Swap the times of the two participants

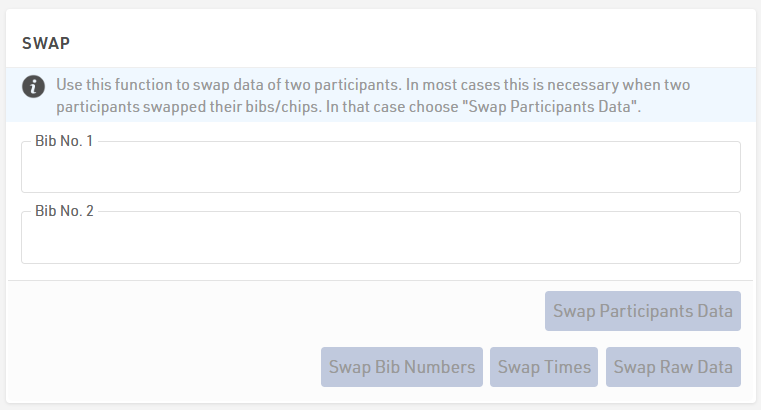click(544, 367)
